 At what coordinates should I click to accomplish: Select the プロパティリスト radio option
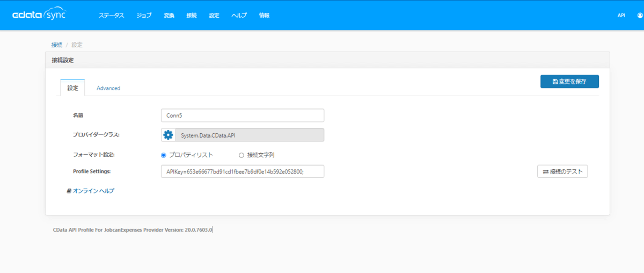(x=164, y=155)
